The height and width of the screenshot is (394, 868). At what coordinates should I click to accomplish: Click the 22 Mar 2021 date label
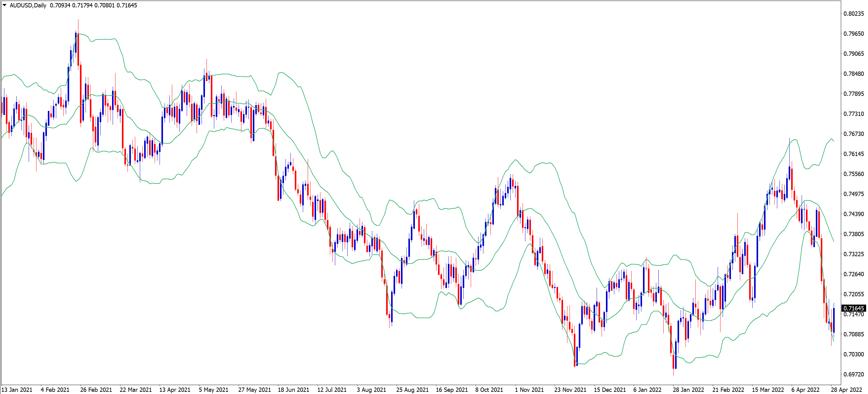(x=136, y=390)
